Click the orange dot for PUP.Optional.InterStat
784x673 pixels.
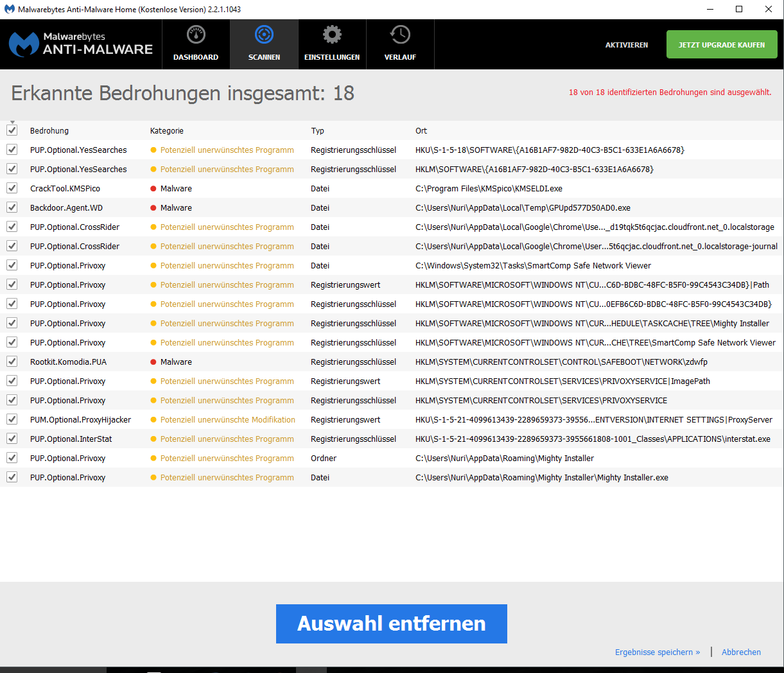point(153,439)
